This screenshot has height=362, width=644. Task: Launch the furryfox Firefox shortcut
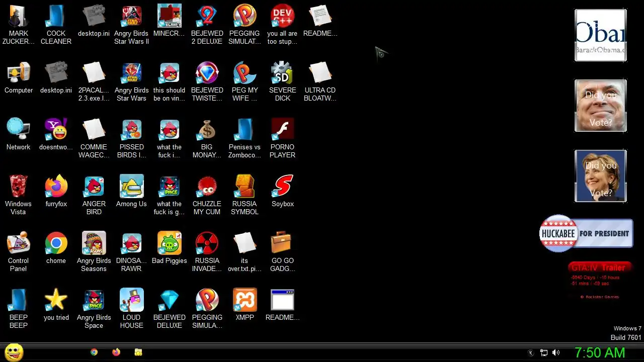56,192
